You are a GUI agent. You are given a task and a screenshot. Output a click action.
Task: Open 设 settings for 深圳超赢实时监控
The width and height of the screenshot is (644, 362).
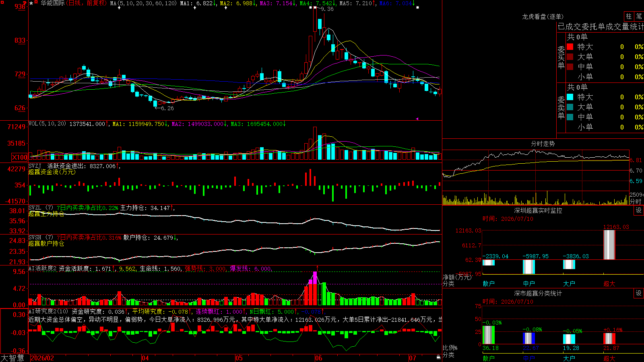click(x=639, y=210)
